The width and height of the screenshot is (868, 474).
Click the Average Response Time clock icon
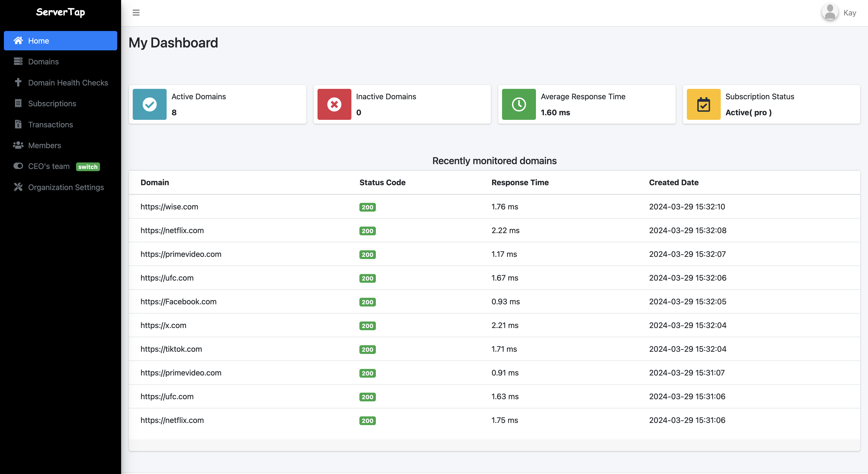(519, 104)
